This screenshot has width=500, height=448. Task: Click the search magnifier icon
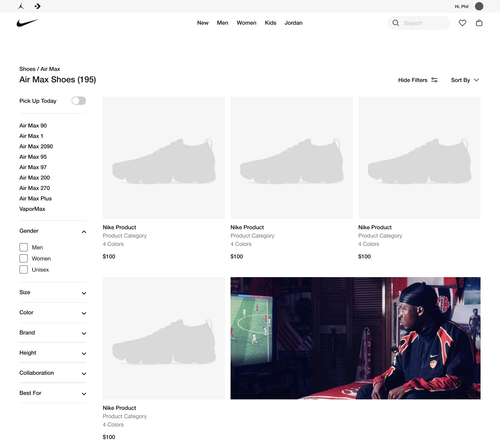396,23
